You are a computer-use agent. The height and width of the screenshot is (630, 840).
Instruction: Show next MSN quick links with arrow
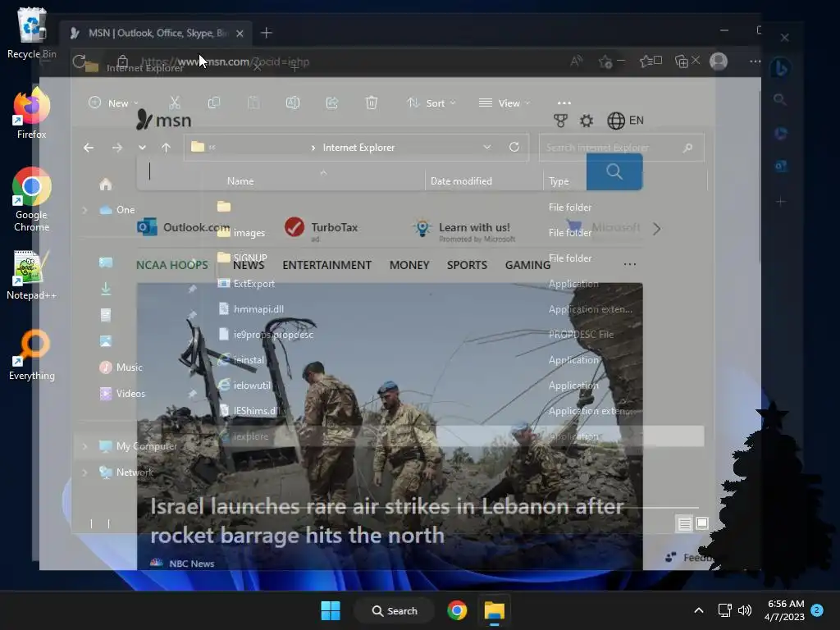tap(657, 229)
